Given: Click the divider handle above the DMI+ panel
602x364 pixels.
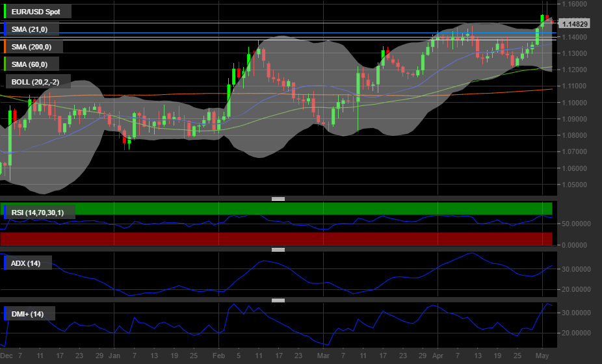Looking at the screenshot, I should pos(278,300).
